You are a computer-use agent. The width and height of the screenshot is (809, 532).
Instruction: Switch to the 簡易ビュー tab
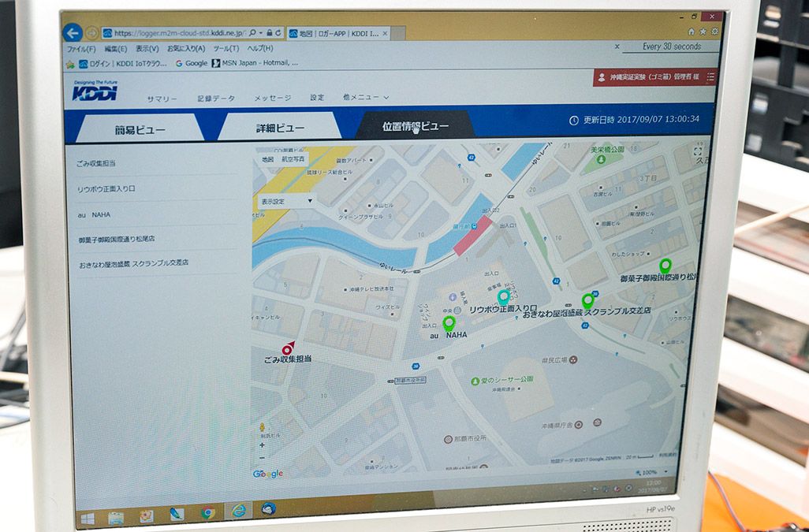(140, 129)
